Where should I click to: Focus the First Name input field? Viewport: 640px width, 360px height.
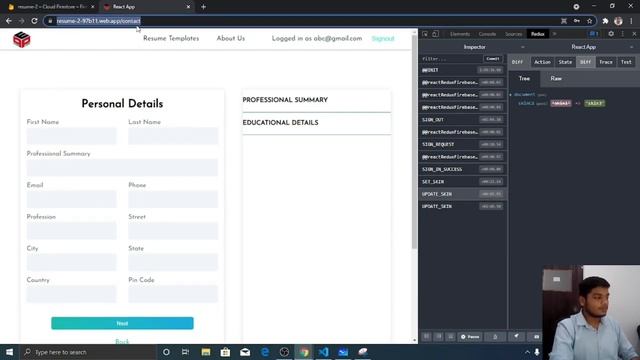tap(71, 136)
